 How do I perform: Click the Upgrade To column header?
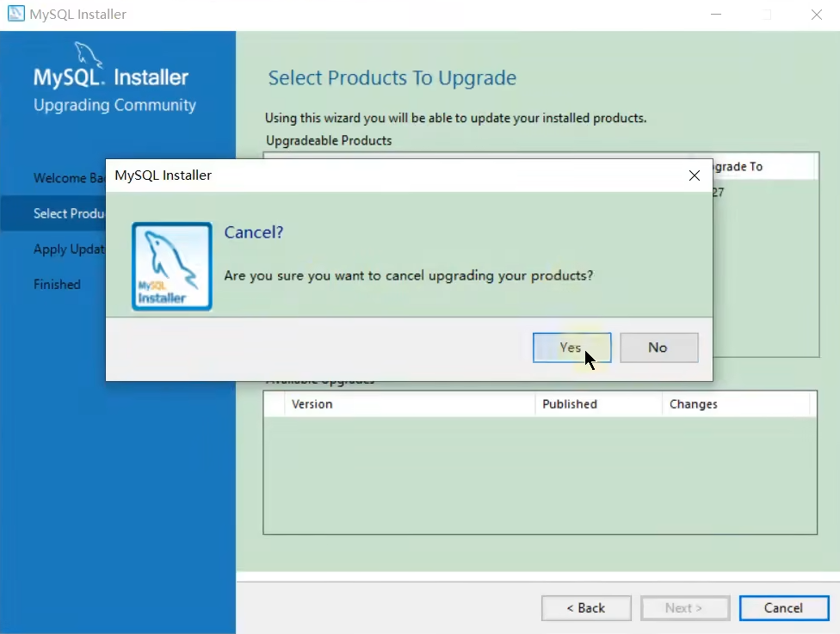pyautogui.click(x=763, y=167)
